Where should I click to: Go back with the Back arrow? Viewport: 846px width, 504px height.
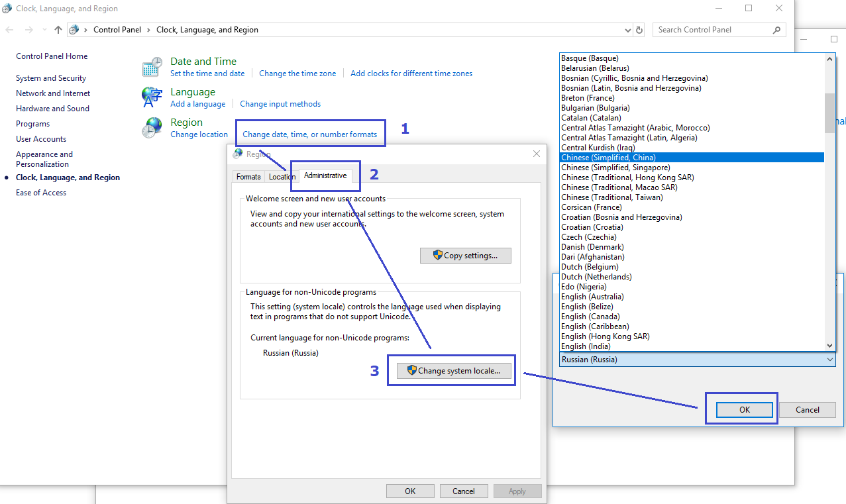(9, 30)
